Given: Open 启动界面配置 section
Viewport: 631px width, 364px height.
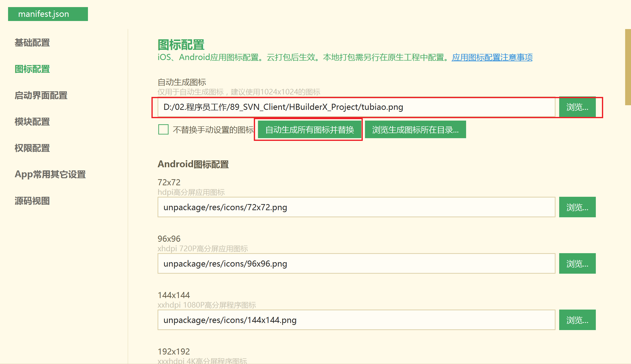Looking at the screenshot, I should [x=41, y=95].
